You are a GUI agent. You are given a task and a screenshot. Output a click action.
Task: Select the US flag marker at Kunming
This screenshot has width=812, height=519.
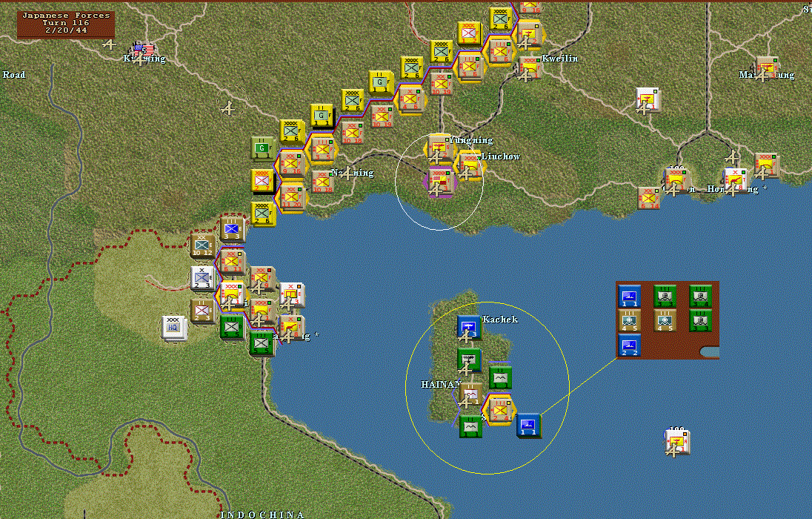144,51
